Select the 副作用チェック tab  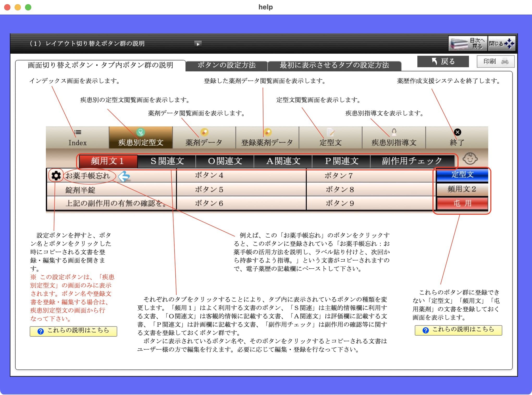[x=412, y=161]
